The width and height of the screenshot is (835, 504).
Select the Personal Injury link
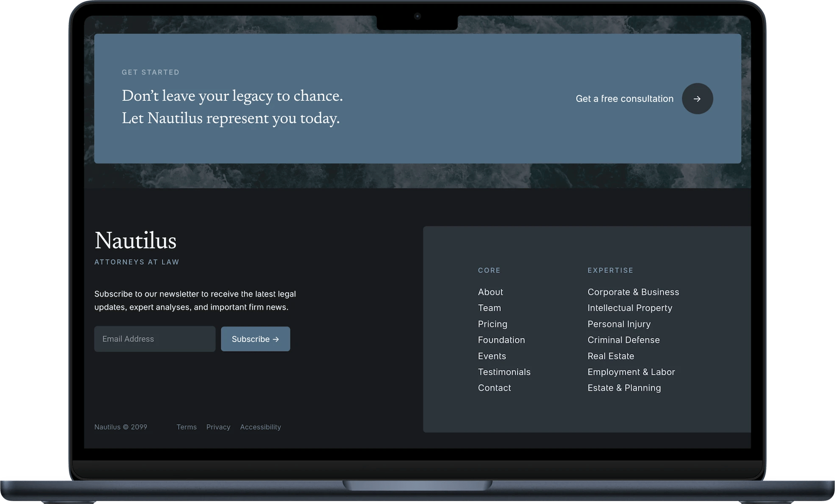point(619,324)
